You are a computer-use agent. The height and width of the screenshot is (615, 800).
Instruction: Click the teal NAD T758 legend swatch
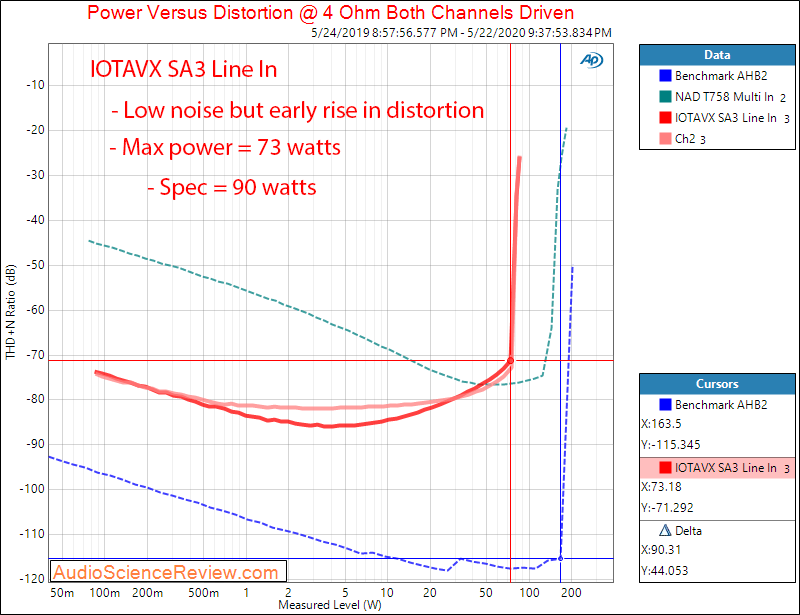pyautogui.click(x=665, y=96)
